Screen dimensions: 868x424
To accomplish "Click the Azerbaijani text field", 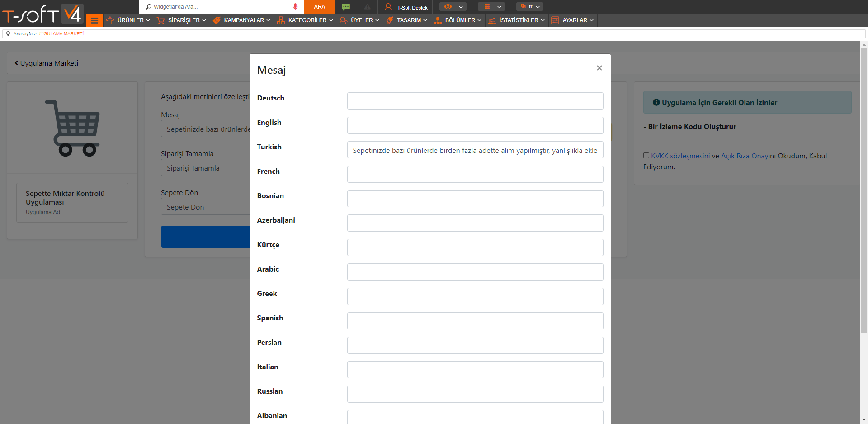I will (x=475, y=223).
